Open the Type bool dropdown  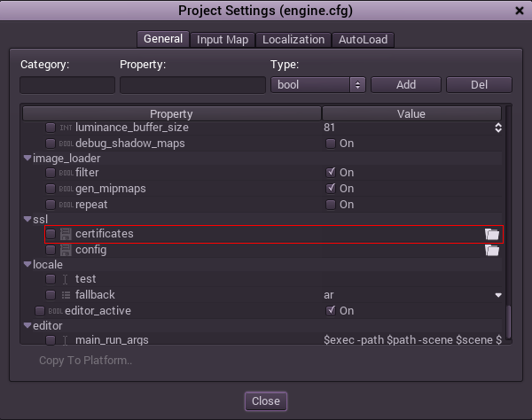pos(317,85)
